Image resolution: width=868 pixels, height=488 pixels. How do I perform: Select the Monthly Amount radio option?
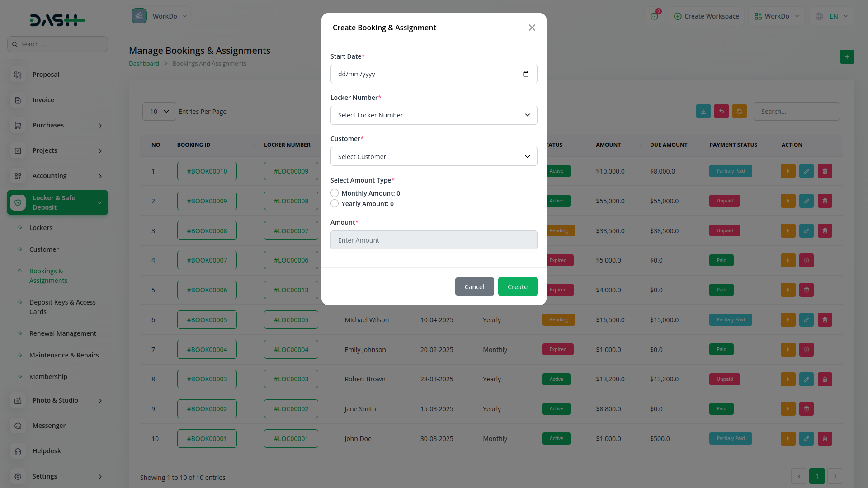pos(335,193)
